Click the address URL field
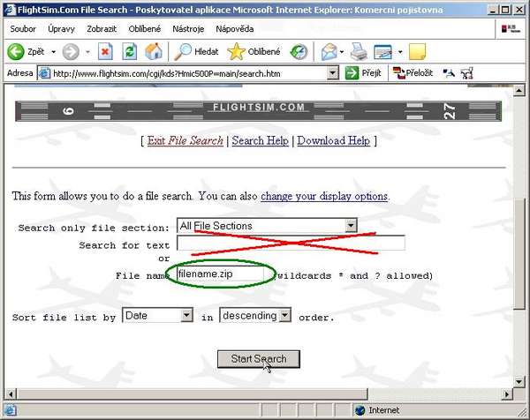 [189, 73]
